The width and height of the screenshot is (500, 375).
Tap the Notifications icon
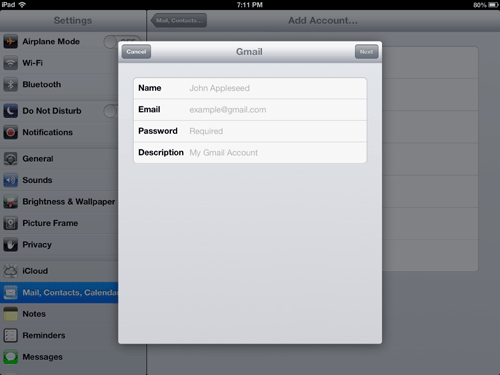pyautogui.click(x=10, y=132)
